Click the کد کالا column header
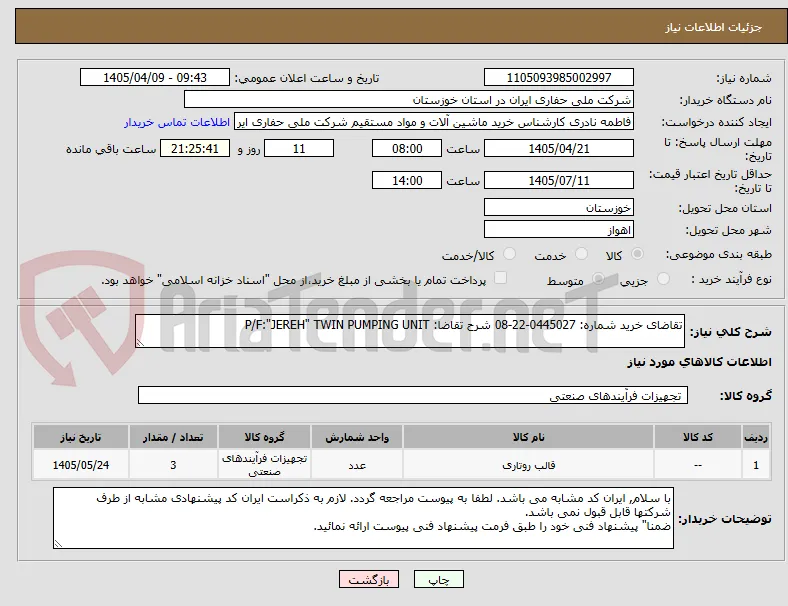788x606 pixels. [698, 437]
